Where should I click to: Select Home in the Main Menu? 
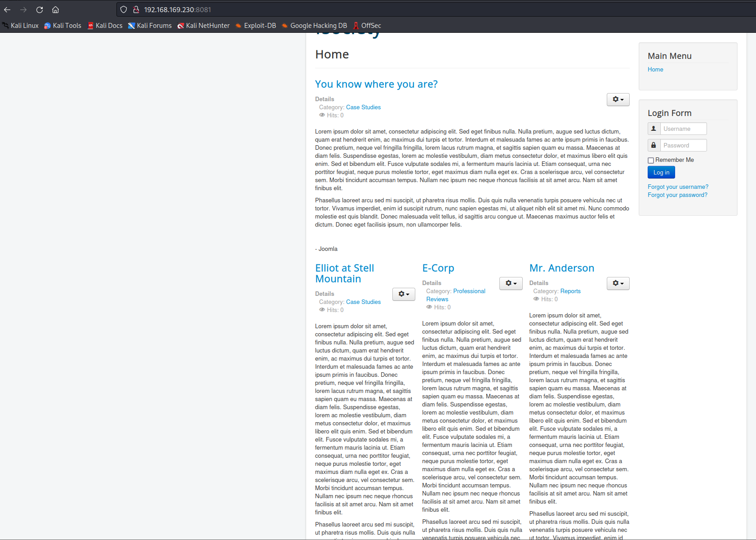pyautogui.click(x=655, y=69)
